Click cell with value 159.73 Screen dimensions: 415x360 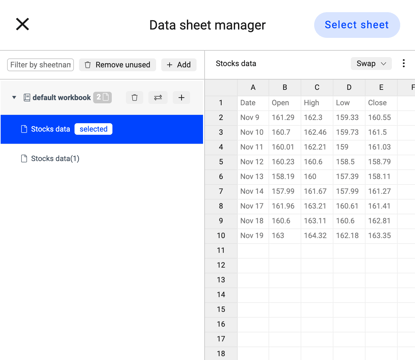[349, 132]
